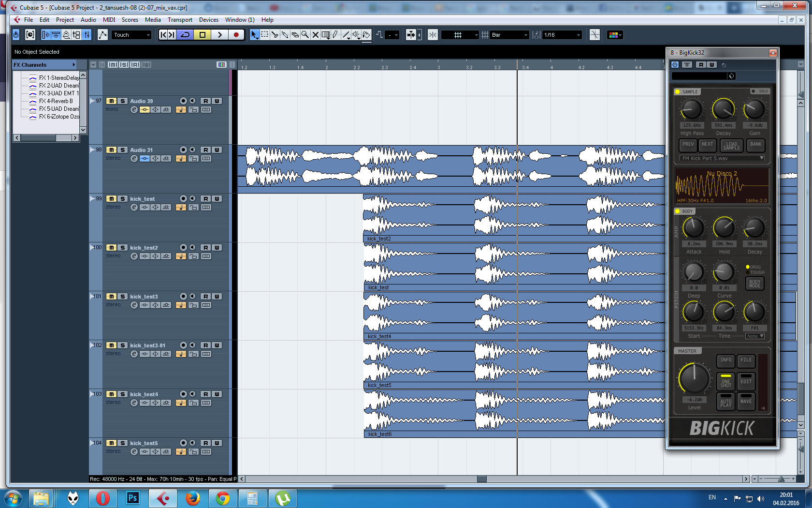Screen dimensions: 812x508
Task: Open Google Chrome from the taskbar
Action: tap(223, 498)
